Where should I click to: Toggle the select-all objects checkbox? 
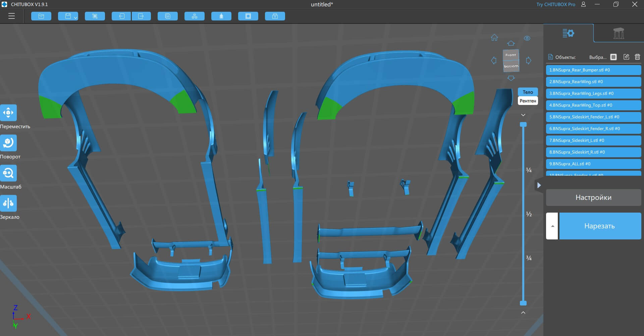point(613,57)
